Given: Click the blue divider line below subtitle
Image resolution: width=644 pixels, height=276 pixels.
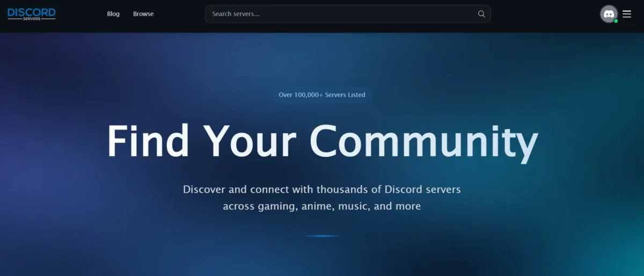Looking at the screenshot, I should tap(322, 236).
